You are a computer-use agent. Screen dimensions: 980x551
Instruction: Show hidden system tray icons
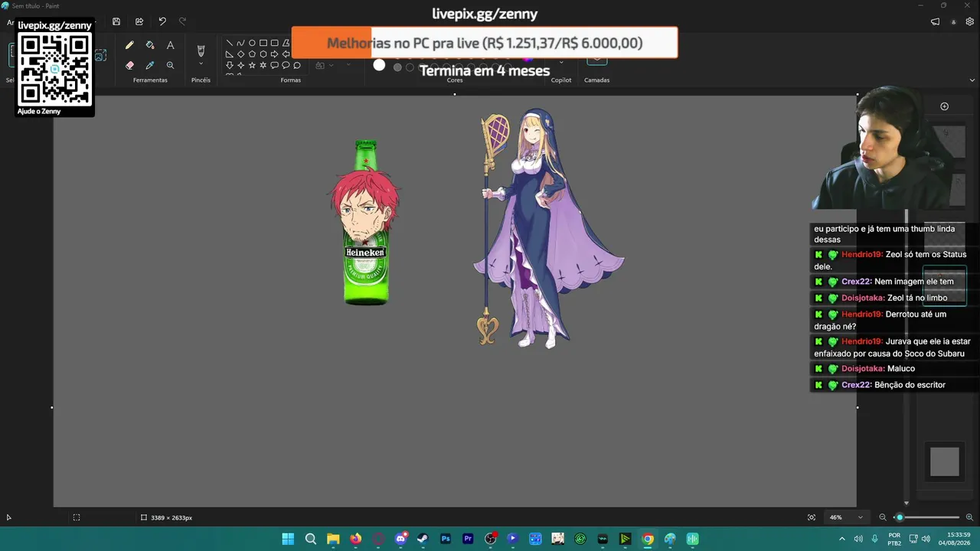842,539
